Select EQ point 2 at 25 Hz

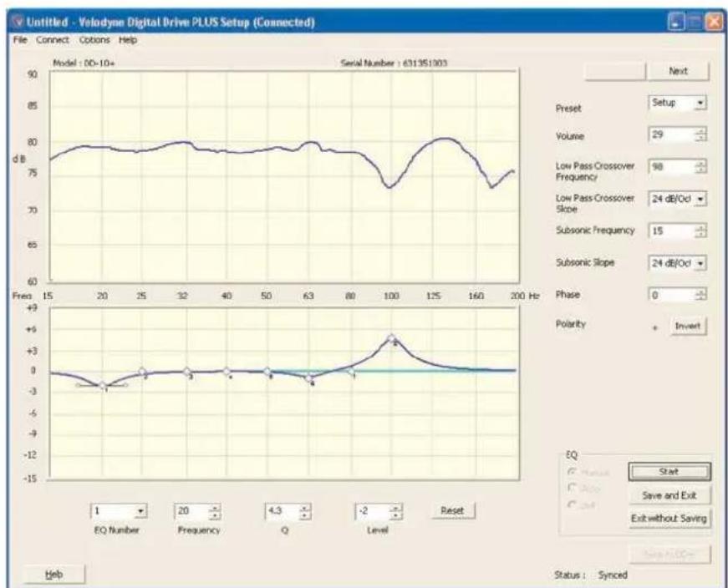[142, 372]
